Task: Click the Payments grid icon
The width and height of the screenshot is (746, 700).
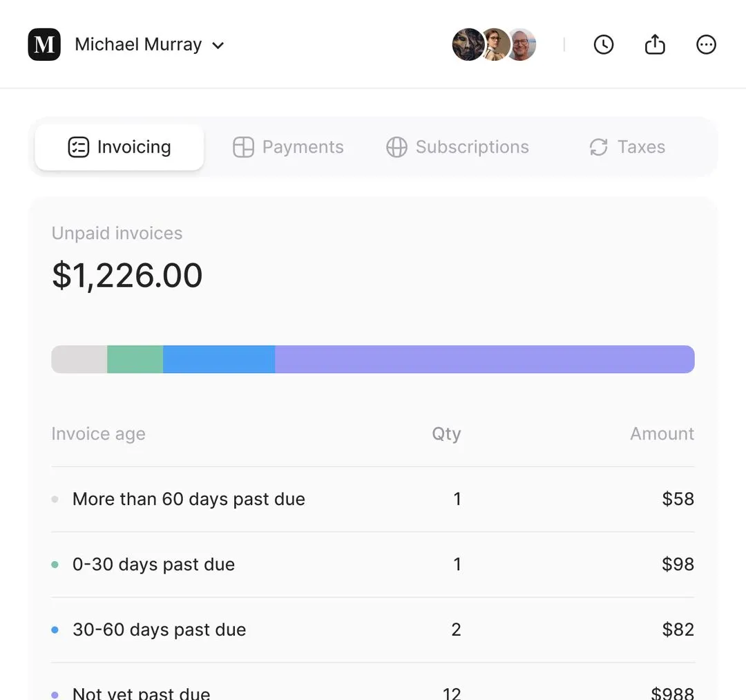Action: 243,147
